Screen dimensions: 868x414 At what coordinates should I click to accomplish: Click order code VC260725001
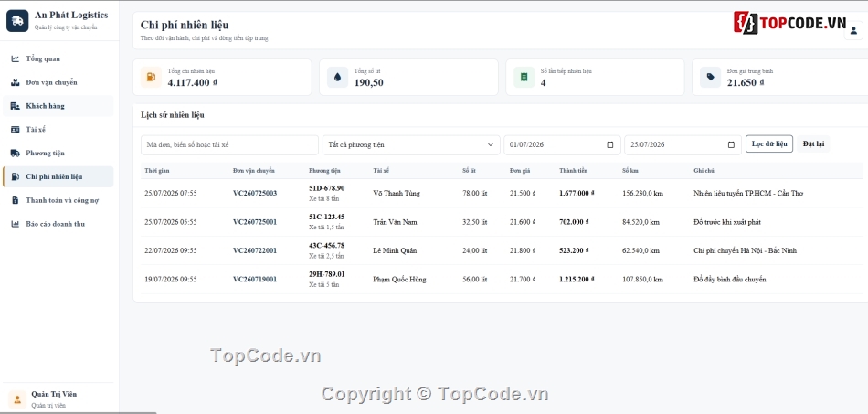(x=255, y=222)
